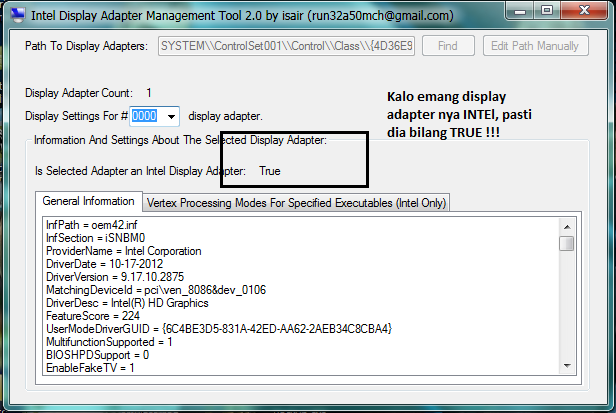Screen dimensions: 616x413
Task: Click the Display Settings For # label
Action: pos(77,116)
